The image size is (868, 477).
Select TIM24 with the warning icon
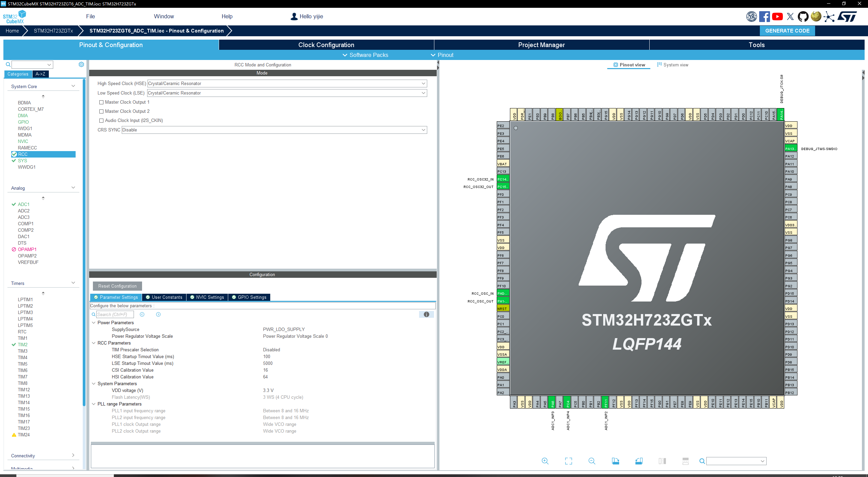point(24,435)
